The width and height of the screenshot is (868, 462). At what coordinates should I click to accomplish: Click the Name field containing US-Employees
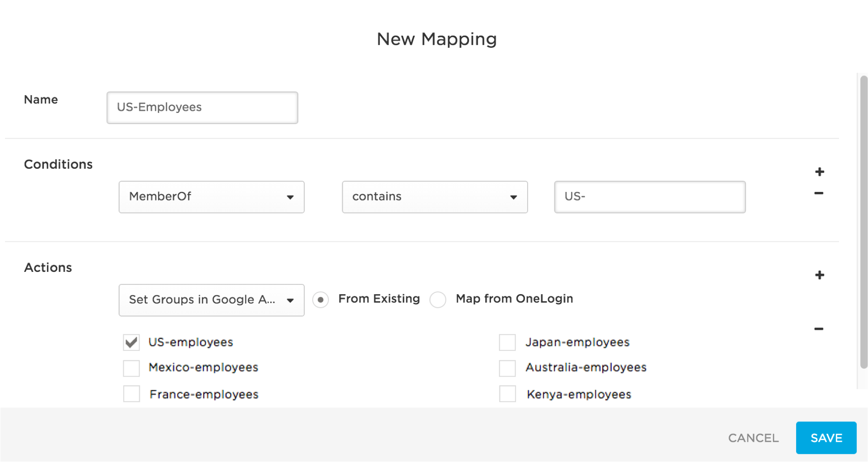pyautogui.click(x=202, y=107)
